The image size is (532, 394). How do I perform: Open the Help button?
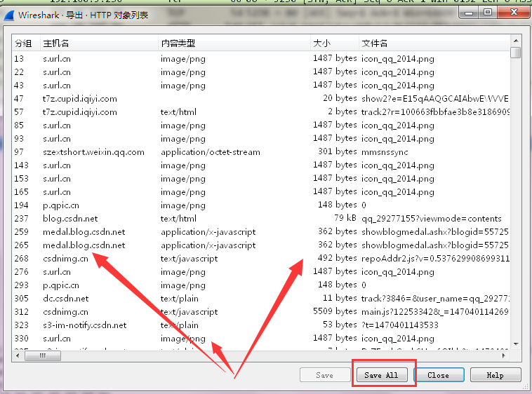click(496, 375)
